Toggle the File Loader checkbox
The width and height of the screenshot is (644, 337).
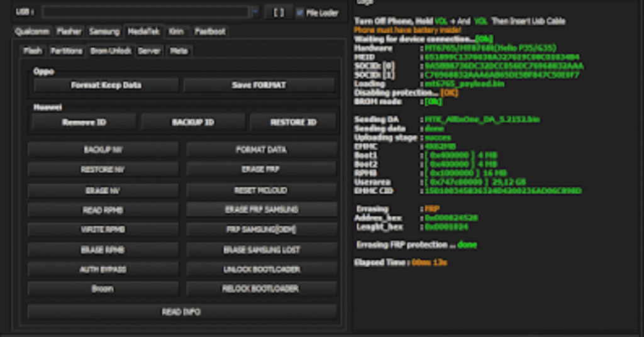(x=300, y=13)
